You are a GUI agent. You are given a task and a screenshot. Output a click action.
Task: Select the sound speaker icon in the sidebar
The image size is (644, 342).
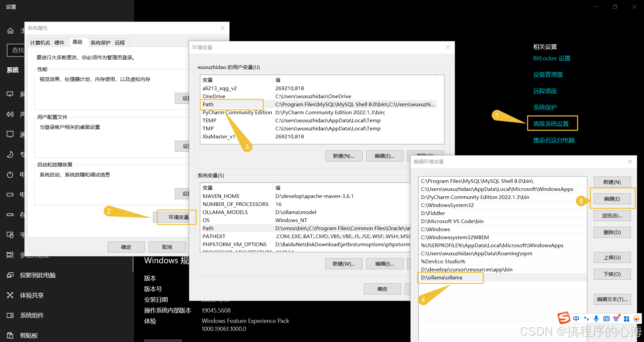click(x=10, y=114)
